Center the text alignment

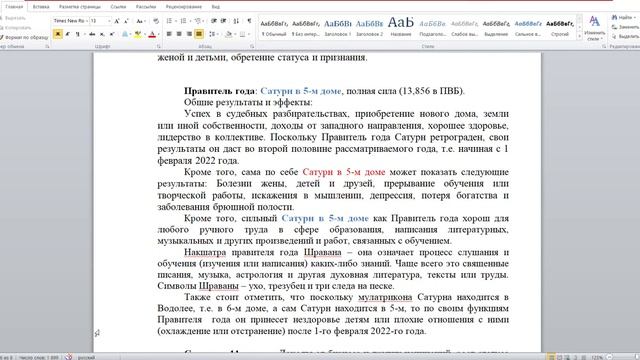(x=179, y=34)
